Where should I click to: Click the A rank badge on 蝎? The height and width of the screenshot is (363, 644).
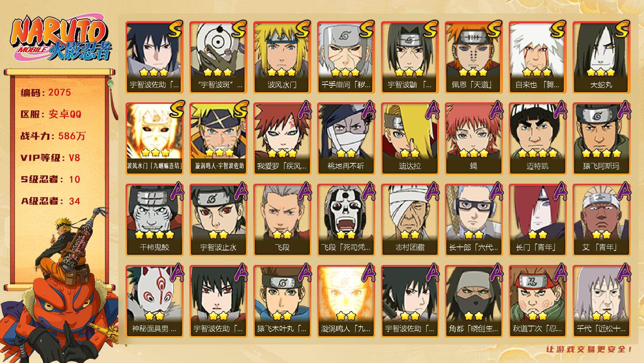coord(495,110)
